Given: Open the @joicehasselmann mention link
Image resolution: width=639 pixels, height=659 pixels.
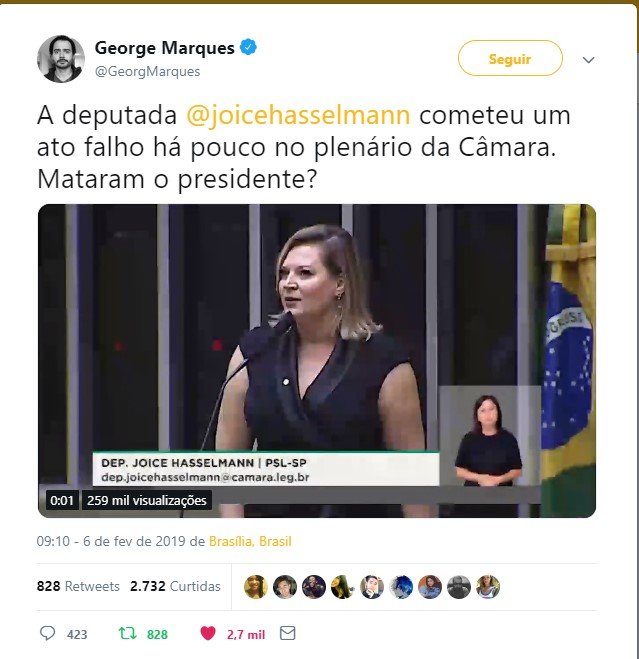Looking at the screenshot, I should [x=298, y=115].
